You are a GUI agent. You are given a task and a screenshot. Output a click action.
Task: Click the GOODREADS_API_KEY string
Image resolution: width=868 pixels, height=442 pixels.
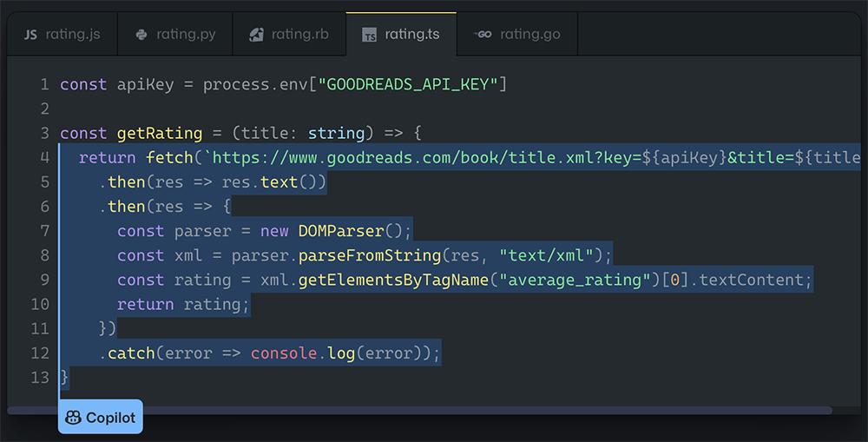pos(411,84)
